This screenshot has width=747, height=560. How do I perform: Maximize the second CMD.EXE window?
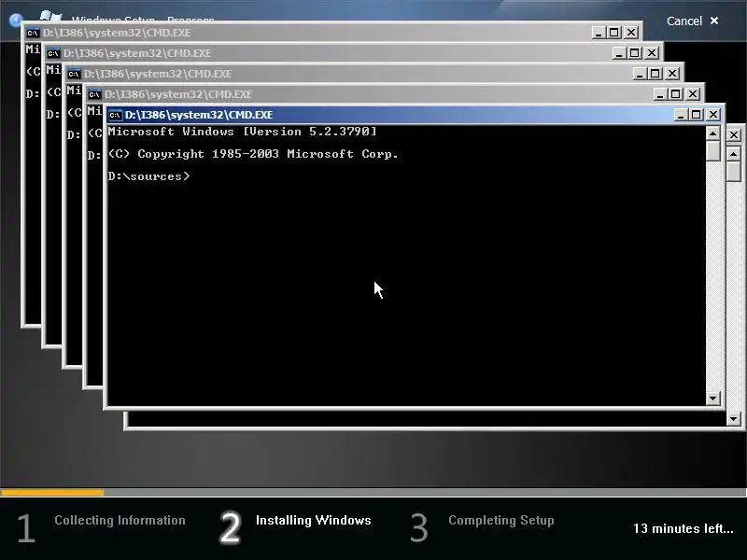(675, 94)
